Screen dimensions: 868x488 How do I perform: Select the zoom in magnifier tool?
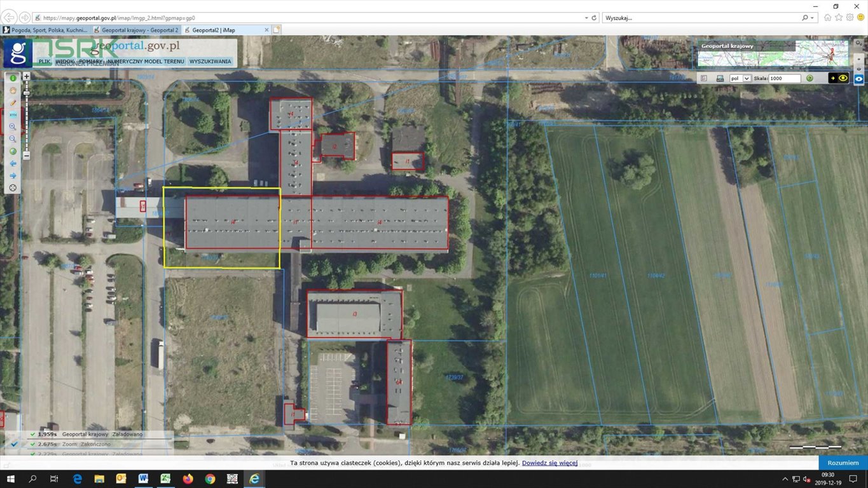click(x=13, y=127)
